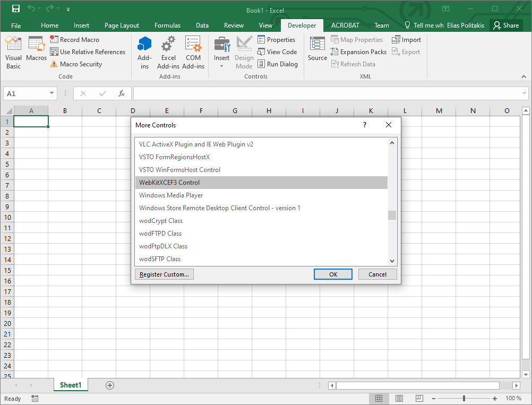
Task: Click the formula bar input
Action: [x=328, y=93]
